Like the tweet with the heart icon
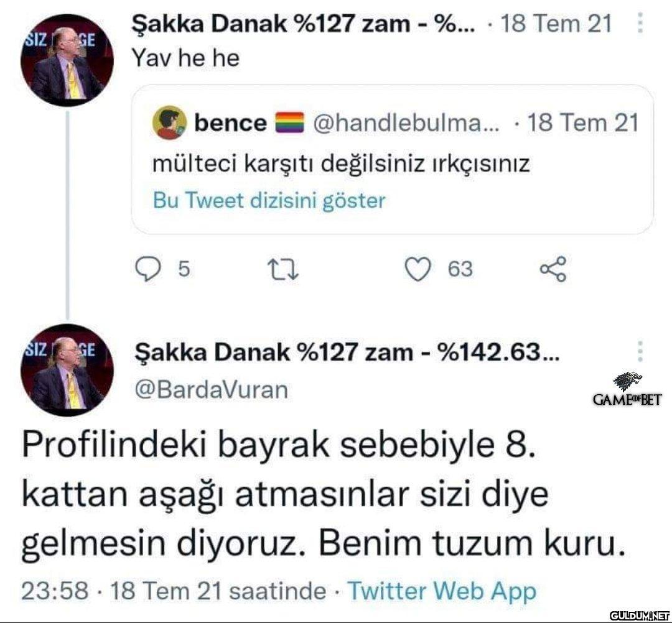The width and height of the screenshot is (672, 623). (418, 269)
